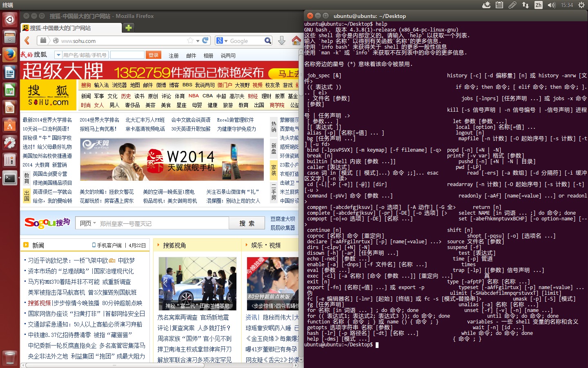Select the 搜狐-中国最大的门户网站 tab
This screenshot has width=588, height=368.
[71, 28]
